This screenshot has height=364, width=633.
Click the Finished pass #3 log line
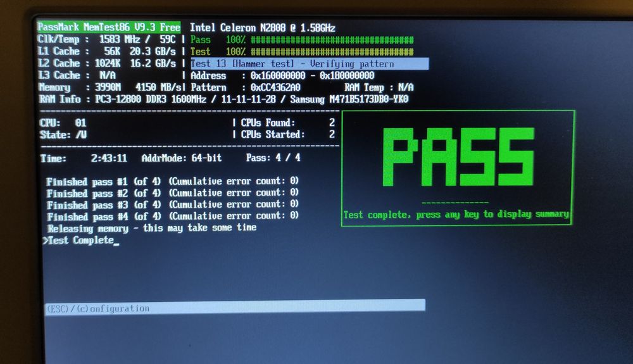[x=172, y=204]
